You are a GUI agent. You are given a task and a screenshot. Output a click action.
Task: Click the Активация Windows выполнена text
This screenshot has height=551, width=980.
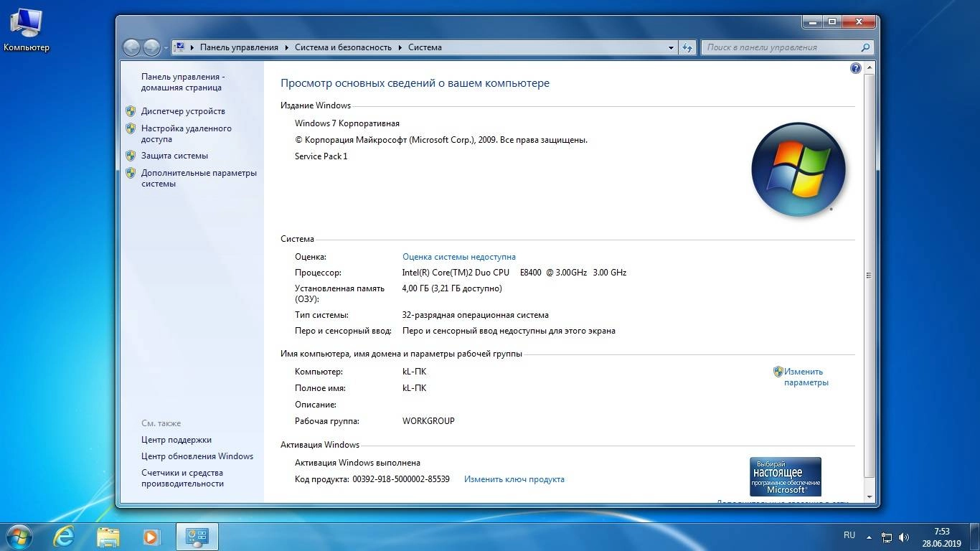pyautogui.click(x=357, y=463)
